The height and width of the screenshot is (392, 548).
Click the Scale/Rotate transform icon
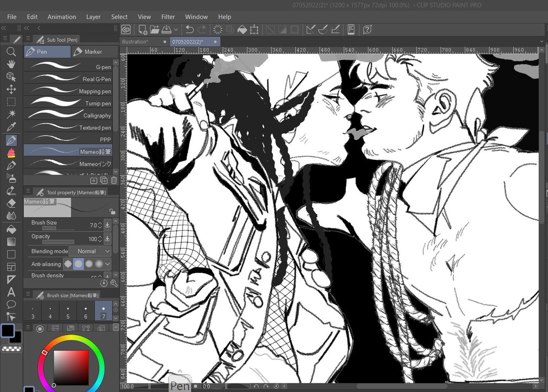point(254,30)
